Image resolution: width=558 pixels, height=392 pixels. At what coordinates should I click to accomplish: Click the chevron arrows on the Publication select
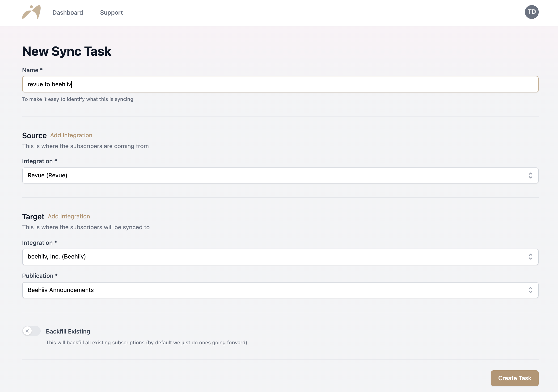pyautogui.click(x=530, y=290)
